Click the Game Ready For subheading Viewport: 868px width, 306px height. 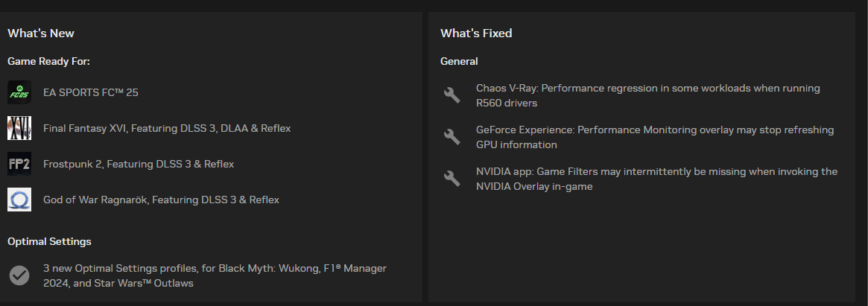(48, 61)
